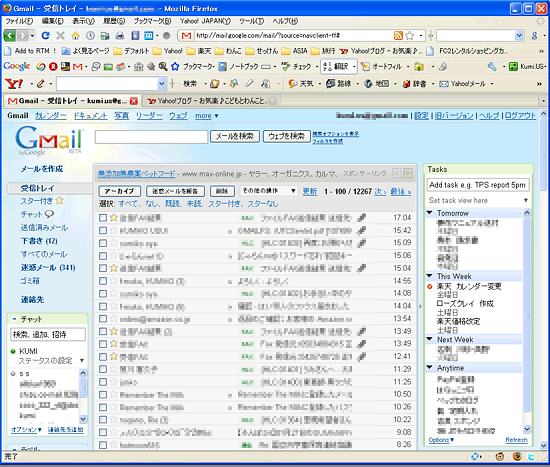Open Yahoo weather 天気 toolbar button

(301, 84)
